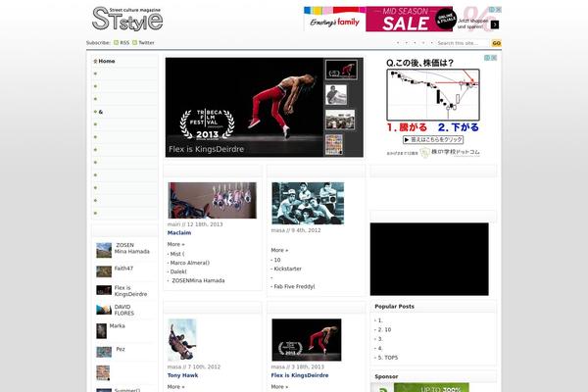Open Popular Posts item 1

pos(379,320)
